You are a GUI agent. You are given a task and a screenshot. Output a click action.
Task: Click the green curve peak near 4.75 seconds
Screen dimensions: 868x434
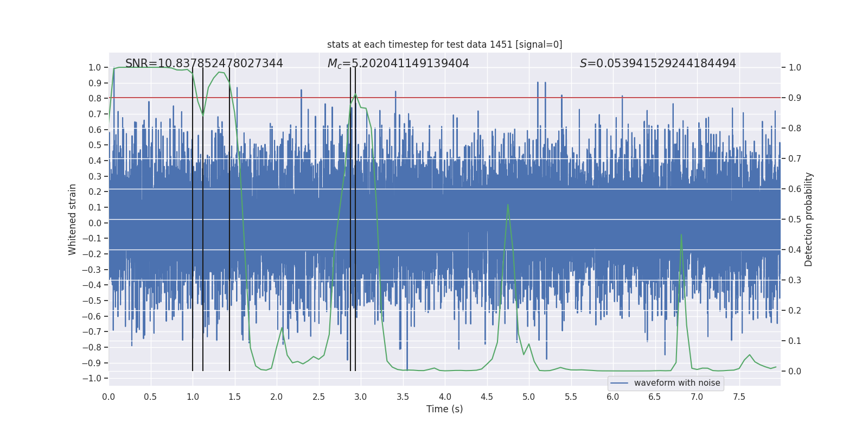tap(508, 205)
